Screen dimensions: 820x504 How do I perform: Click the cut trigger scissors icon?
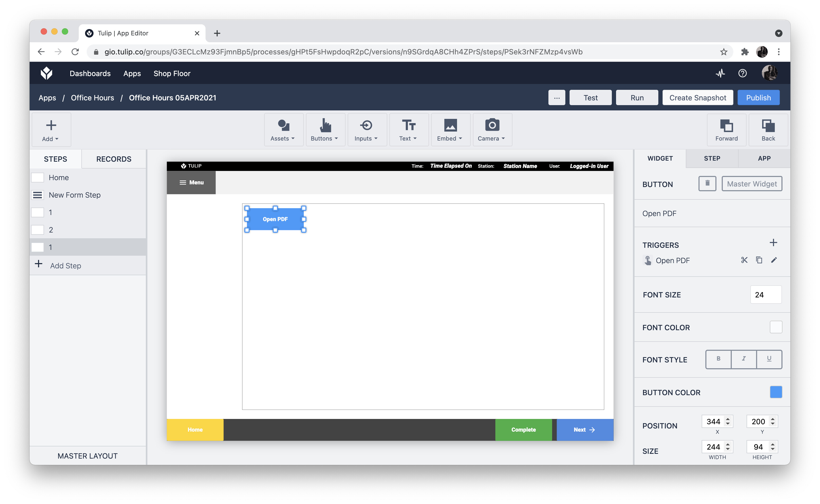coord(744,260)
